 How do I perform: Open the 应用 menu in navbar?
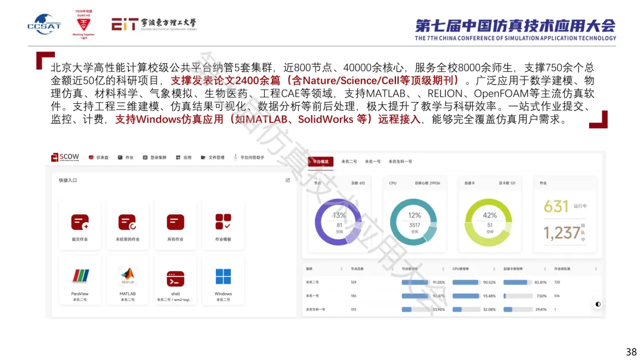tap(184, 158)
